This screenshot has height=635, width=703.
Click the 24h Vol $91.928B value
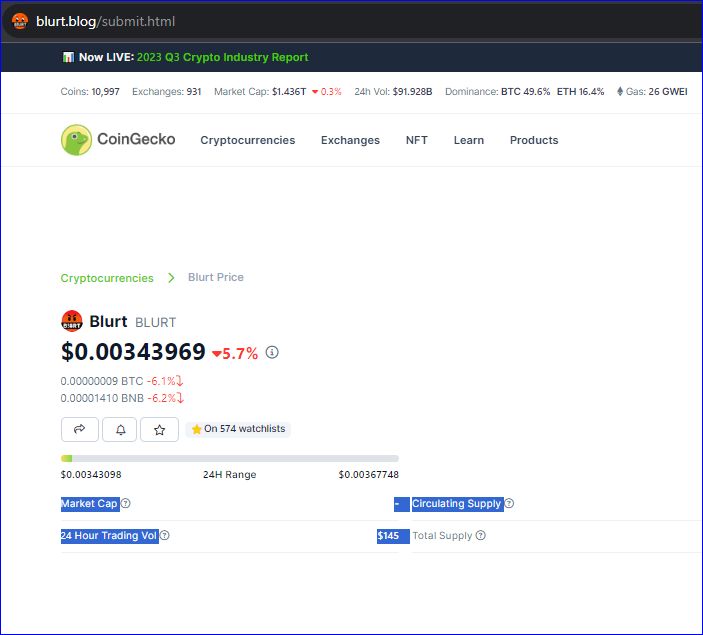coord(412,91)
